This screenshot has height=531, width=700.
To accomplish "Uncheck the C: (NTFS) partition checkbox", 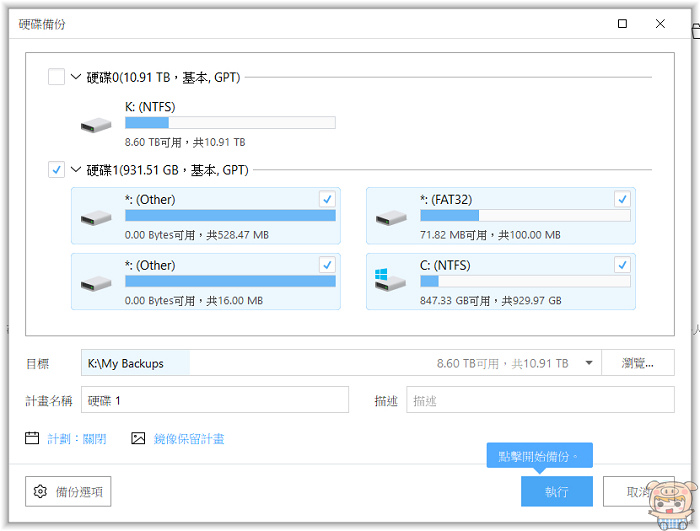I will pyautogui.click(x=622, y=265).
